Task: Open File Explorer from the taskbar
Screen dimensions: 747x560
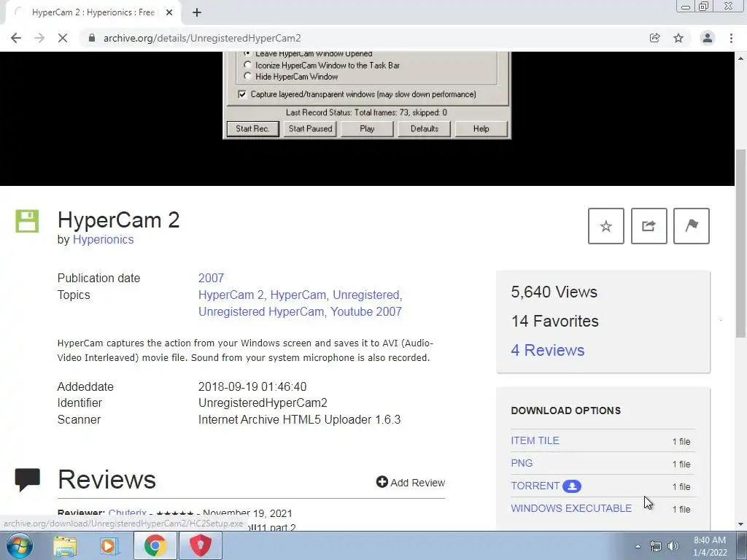Action: (x=65, y=545)
